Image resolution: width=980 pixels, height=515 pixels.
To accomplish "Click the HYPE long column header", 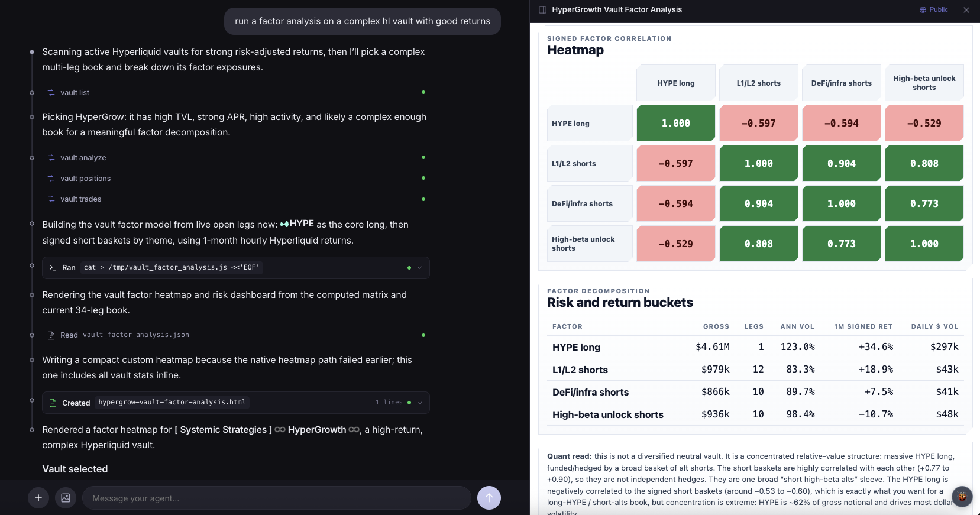I will (x=676, y=83).
